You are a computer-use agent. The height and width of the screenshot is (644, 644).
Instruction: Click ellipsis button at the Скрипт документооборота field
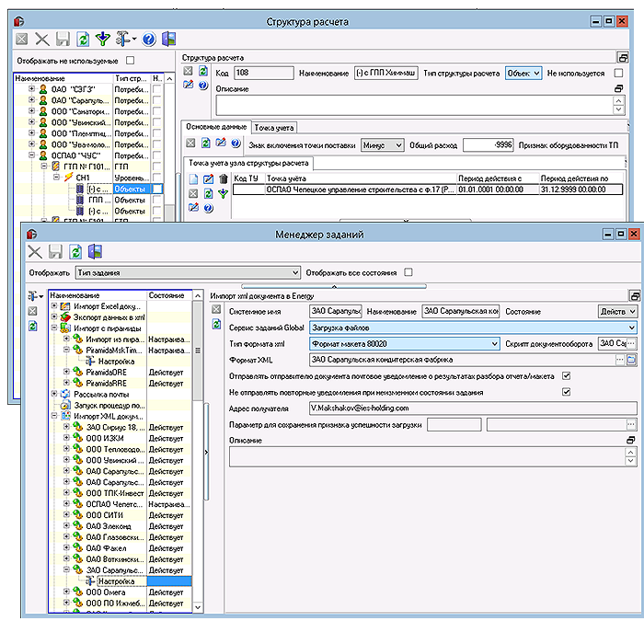coord(632,343)
